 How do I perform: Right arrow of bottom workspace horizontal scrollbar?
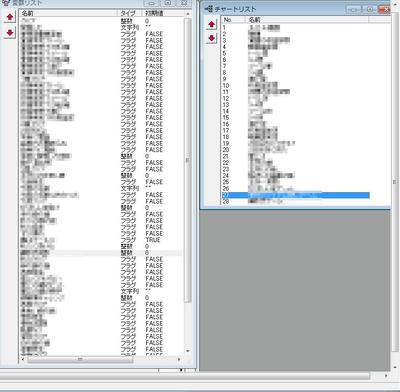386,376
